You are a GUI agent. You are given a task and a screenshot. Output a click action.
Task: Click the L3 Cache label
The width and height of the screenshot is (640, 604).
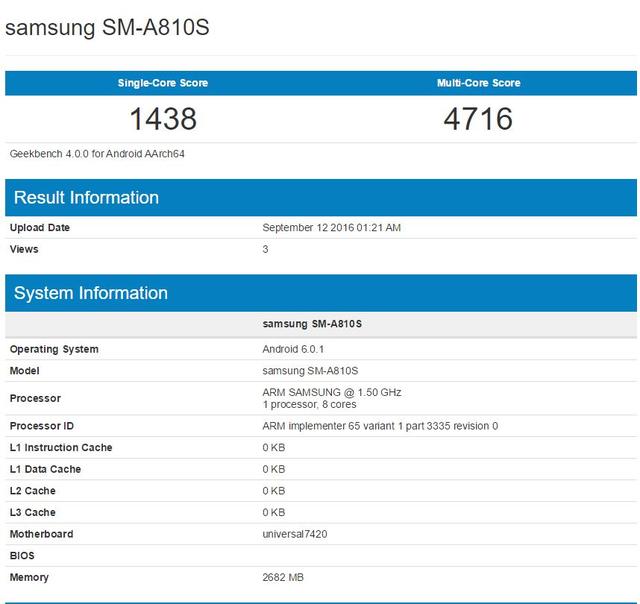(33, 513)
